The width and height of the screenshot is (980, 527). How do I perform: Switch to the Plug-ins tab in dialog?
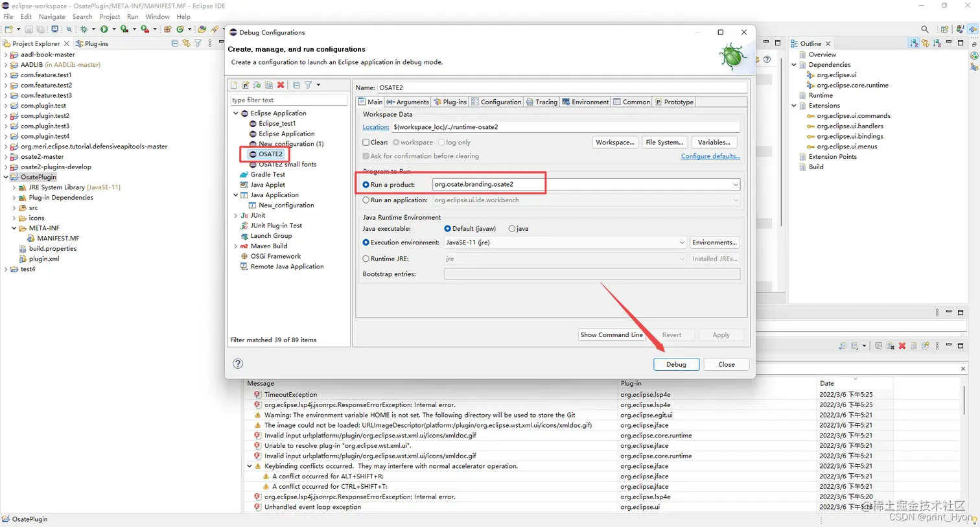[450, 102]
